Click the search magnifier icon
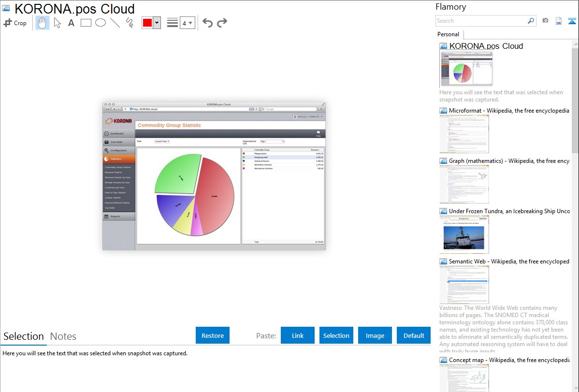Screen dimensions: 579x392 pyautogui.click(x=531, y=21)
